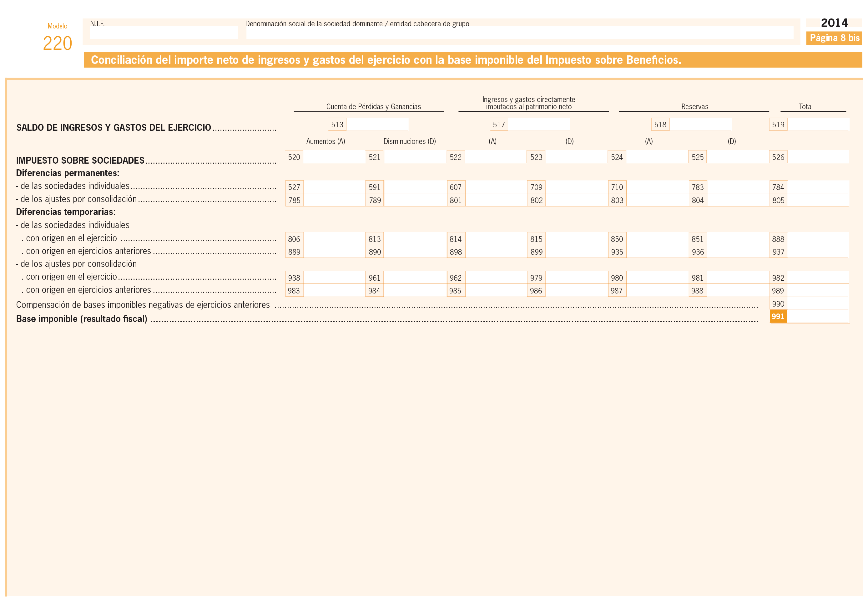Select field 806 origen en el ejercicio
Screen dimensions: 868x607
334,239
